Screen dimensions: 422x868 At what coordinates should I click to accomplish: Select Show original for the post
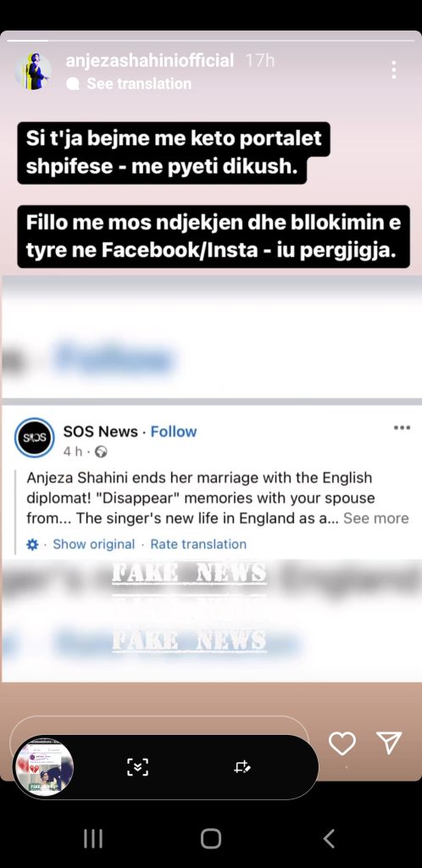[x=93, y=544]
